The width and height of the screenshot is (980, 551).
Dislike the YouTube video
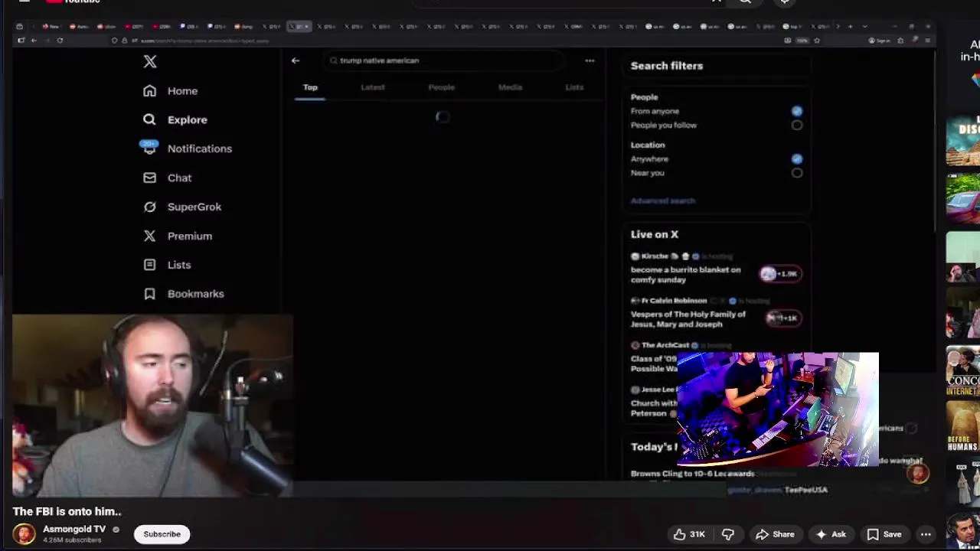pyautogui.click(x=728, y=534)
